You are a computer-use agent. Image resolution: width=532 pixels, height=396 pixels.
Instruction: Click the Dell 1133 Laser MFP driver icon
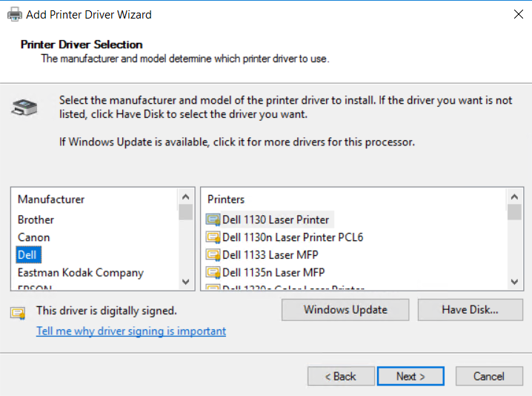pos(213,255)
